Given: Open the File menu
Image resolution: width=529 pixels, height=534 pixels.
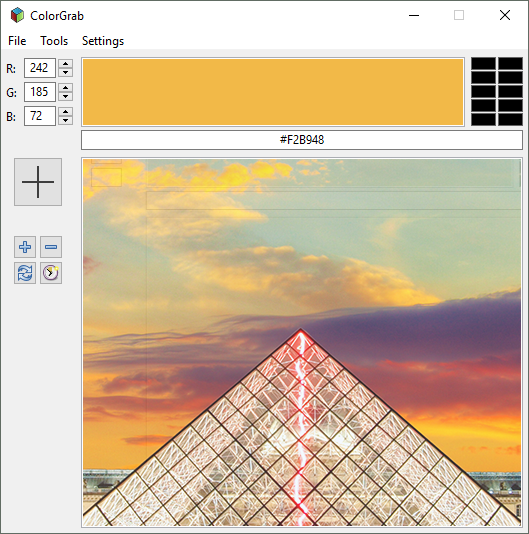Looking at the screenshot, I should click(17, 41).
